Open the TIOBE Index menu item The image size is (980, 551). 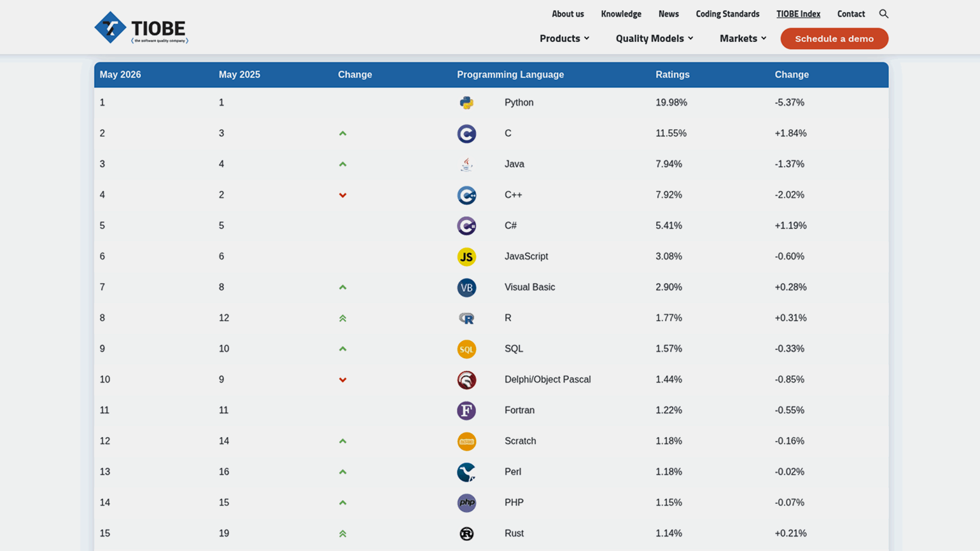[x=798, y=14]
